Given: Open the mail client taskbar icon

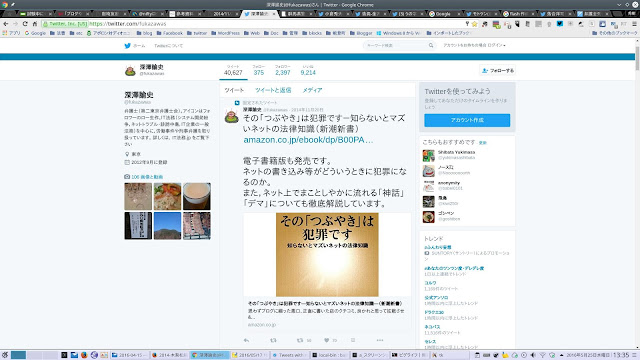Looking at the screenshot, I should 74,355.
